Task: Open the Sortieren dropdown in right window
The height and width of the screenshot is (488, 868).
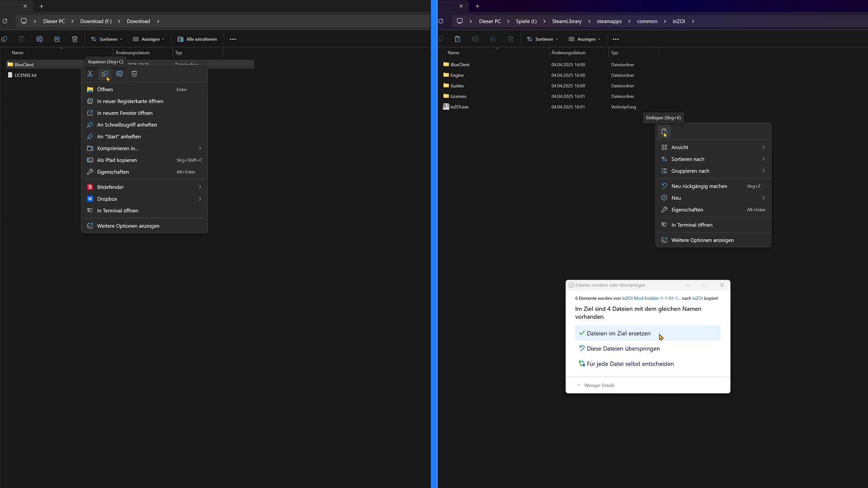Action: click(542, 39)
